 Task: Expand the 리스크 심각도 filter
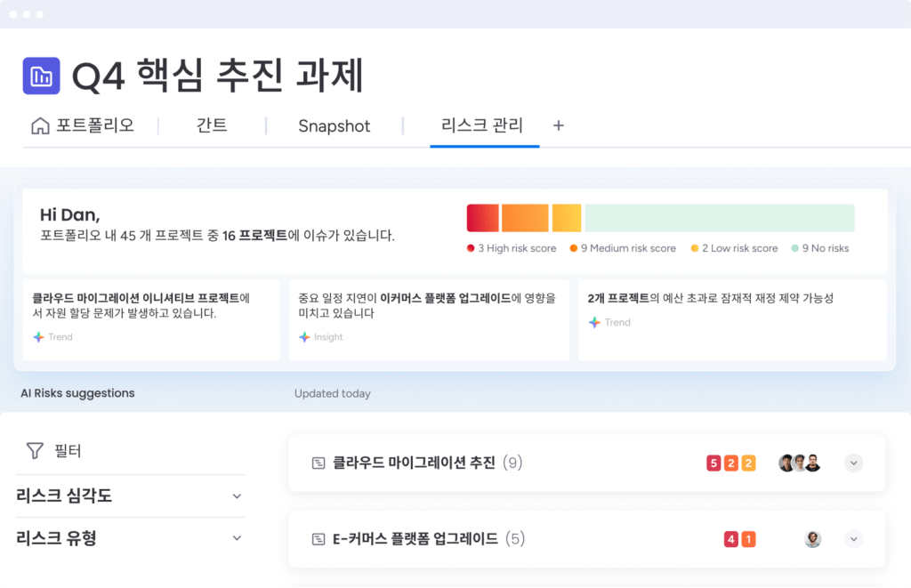237,496
